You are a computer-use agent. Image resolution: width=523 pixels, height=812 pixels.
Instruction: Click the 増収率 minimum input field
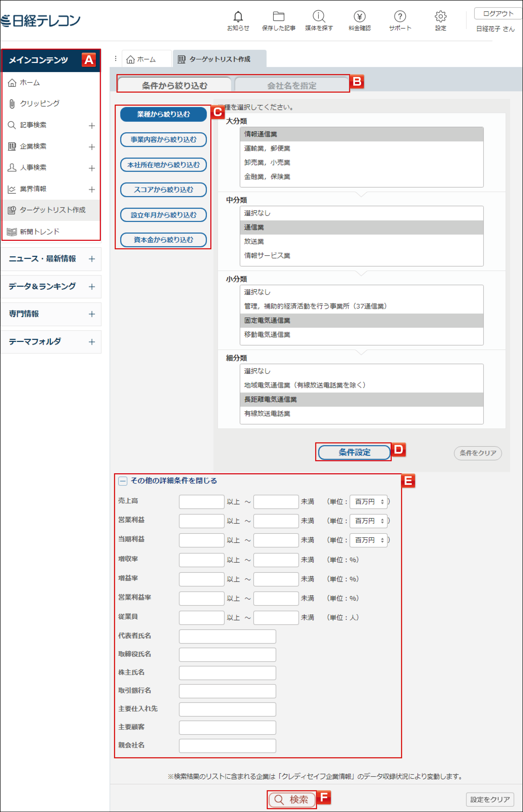click(201, 560)
